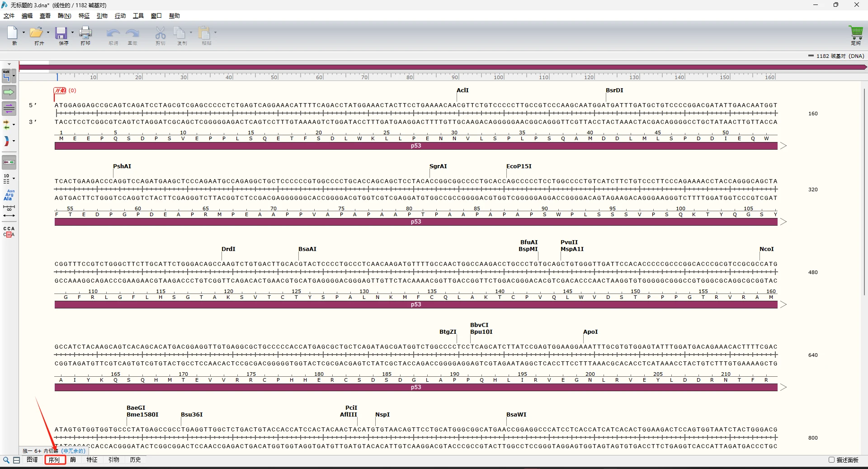Click the Asn Arg Ala amino acid format icon
868x469 pixels.
point(9,195)
